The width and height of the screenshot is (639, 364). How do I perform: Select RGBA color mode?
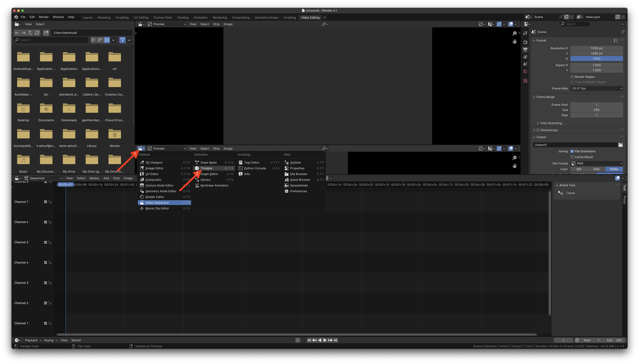(614, 169)
